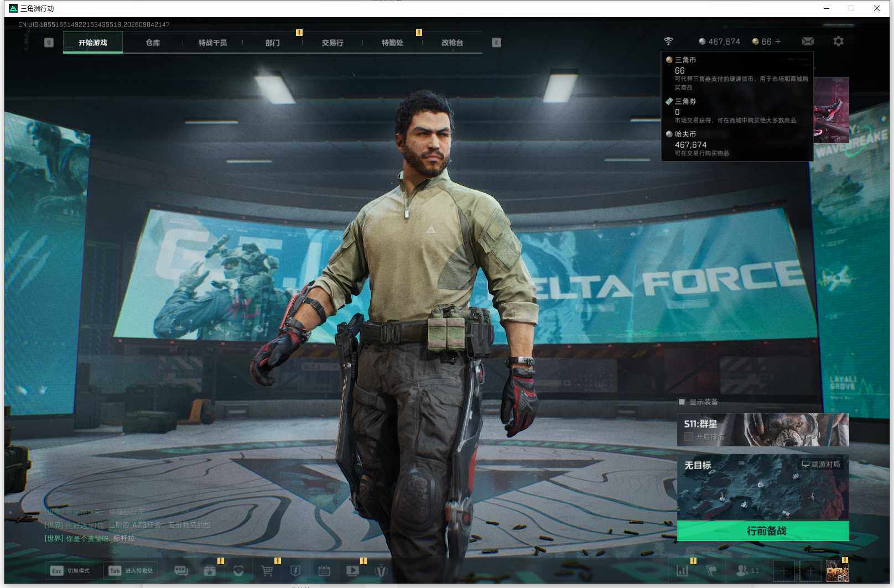
Task: Open the star gift box icon
Action: coord(210,571)
